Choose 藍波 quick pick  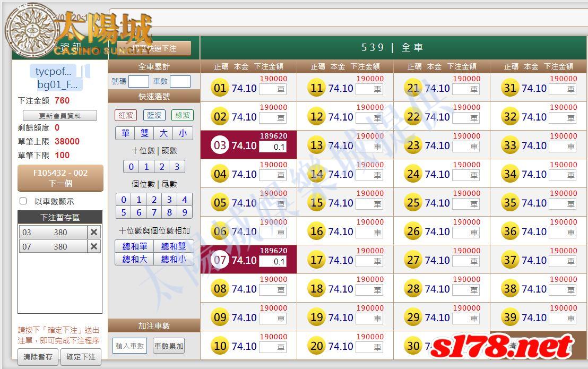154,116
